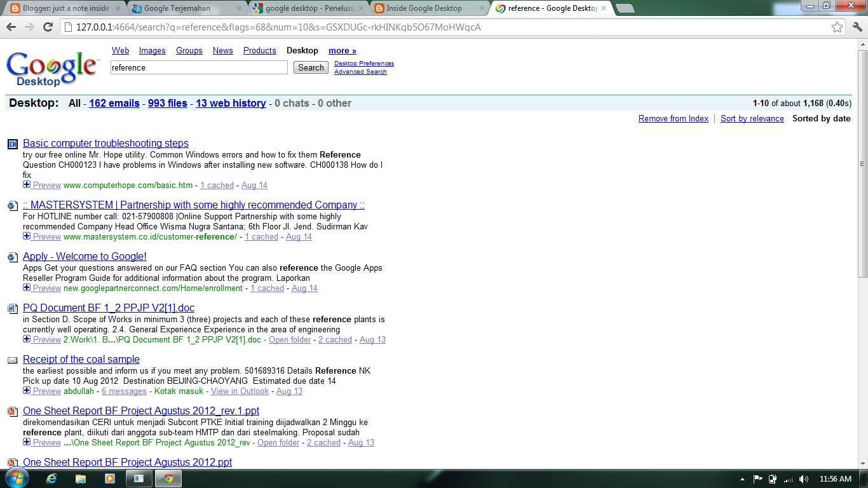Image resolution: width=868 pixels, height=488 pixels.
Task: Click the Search button
Action: [311, 68]
